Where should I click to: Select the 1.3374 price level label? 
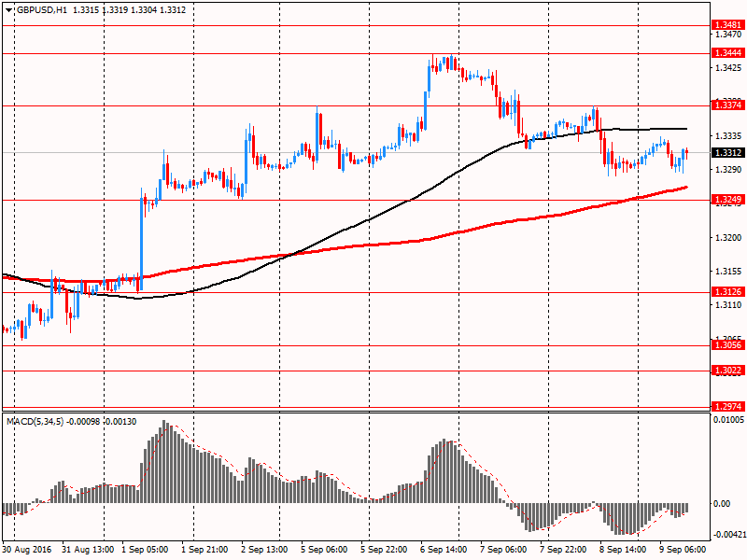728,105
